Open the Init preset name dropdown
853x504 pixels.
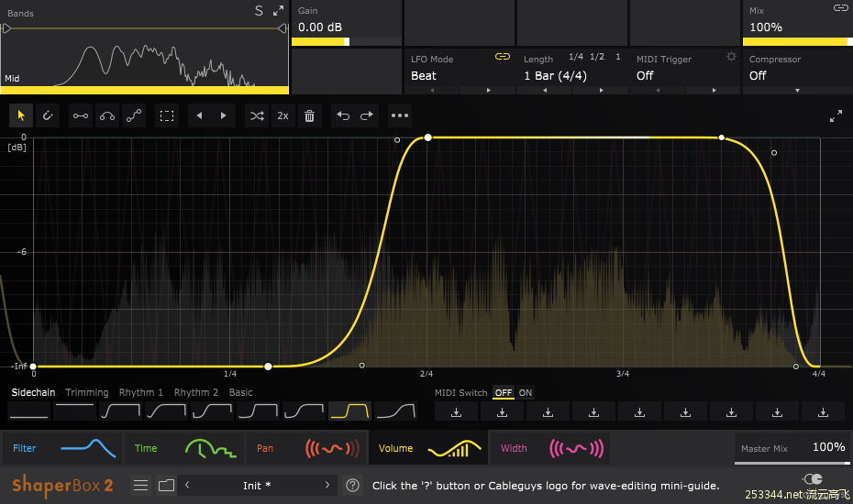(x=257, y=486)
